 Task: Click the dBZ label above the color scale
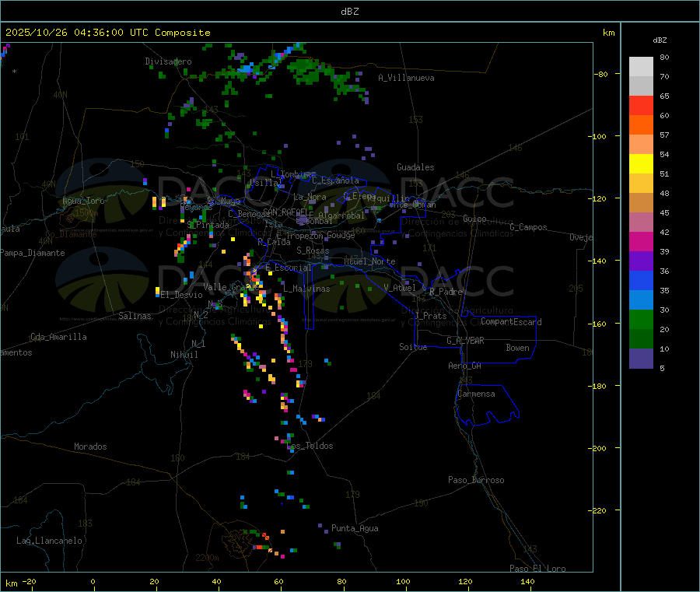(x=660, y=40)
